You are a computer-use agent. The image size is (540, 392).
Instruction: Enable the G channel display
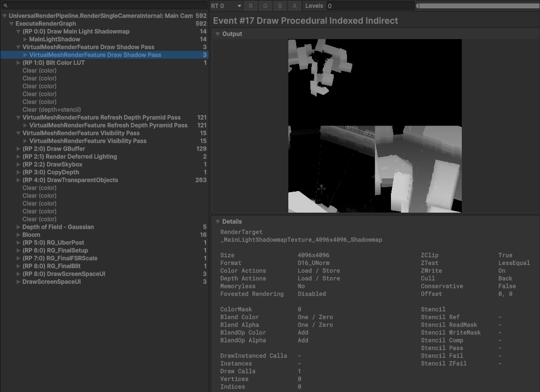265,6
